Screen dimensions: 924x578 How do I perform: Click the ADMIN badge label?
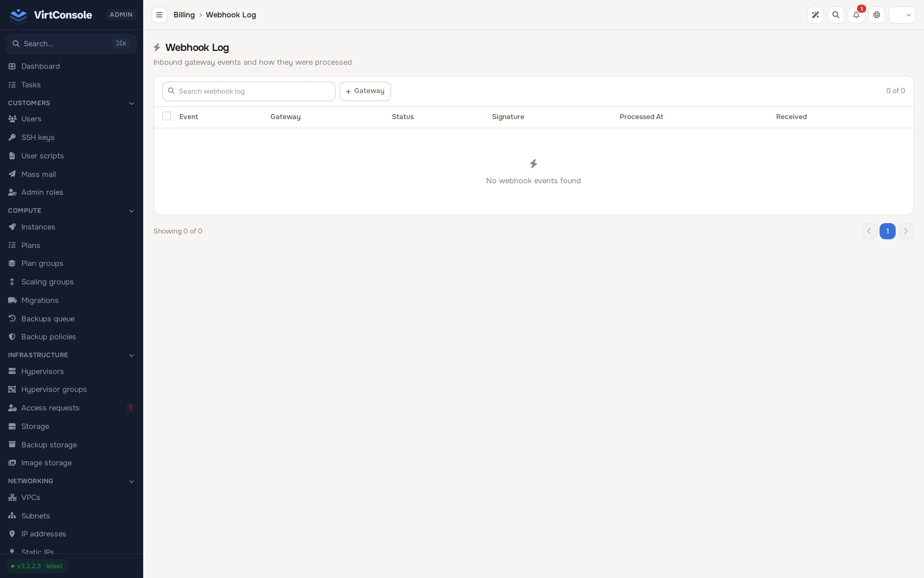tap(121, 14)
